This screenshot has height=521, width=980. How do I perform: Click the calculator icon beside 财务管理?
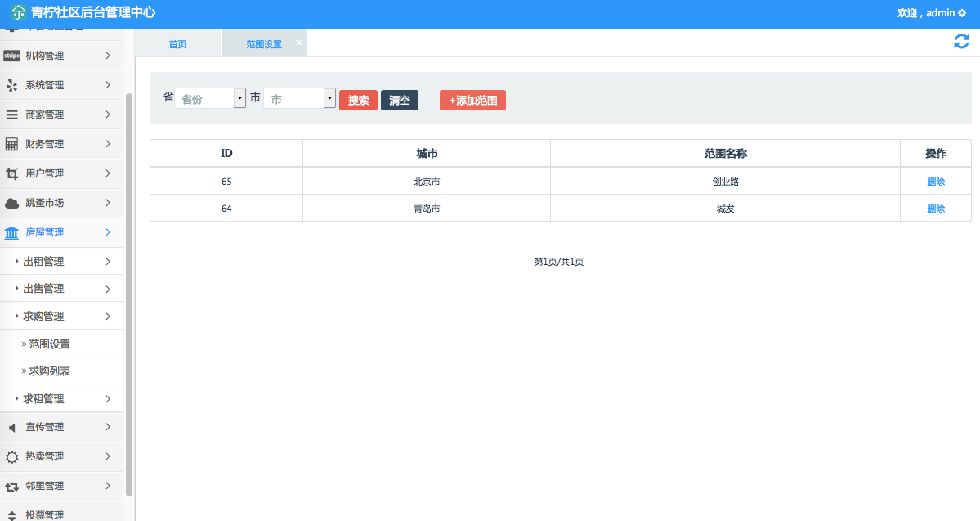12,144
